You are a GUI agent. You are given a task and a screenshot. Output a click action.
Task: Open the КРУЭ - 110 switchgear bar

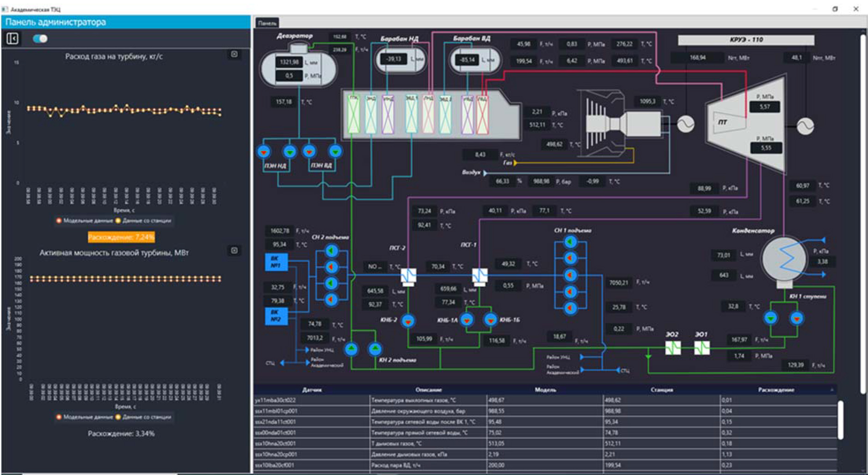746,40
